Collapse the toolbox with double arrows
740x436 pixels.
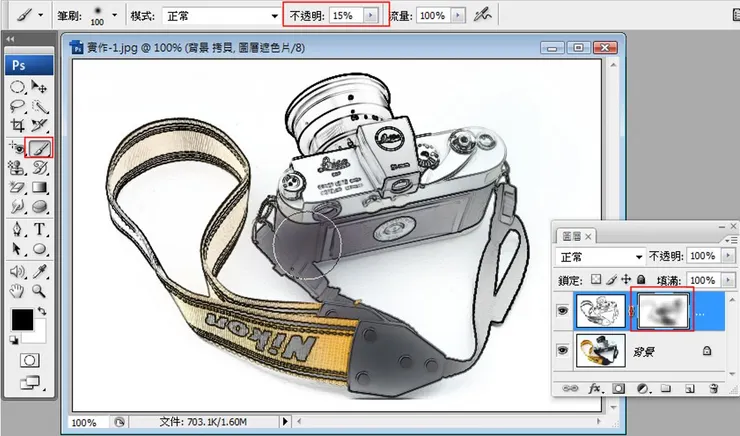10,39
